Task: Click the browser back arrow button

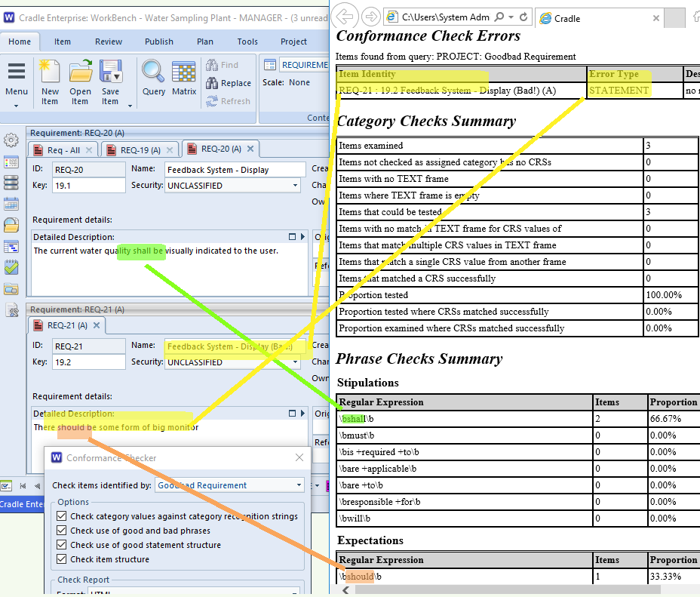Action: pos(345,17)
